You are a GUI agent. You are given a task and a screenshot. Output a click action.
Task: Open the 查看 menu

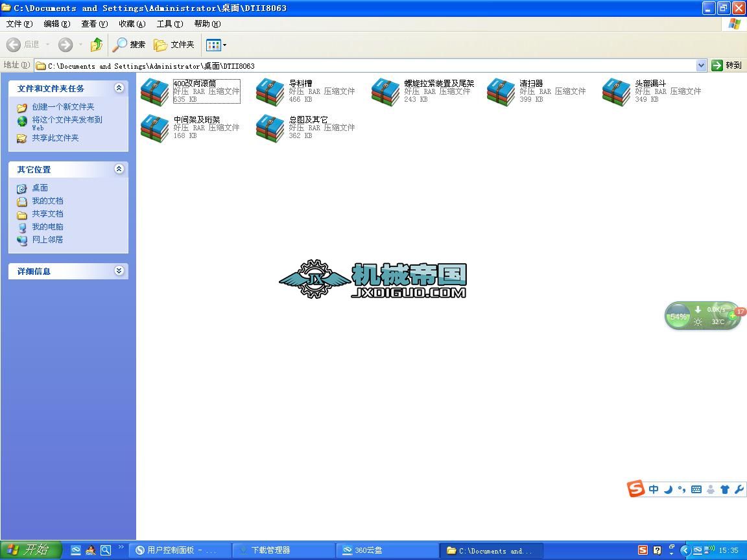[x=94, y=24]
